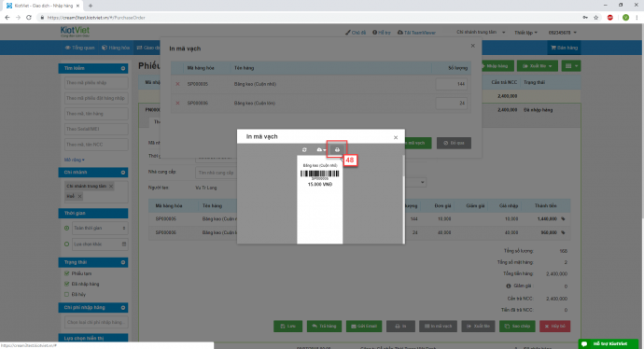The image size is (644, 349).
Task: Click Theo mã, tên hàng search field
Action: [x=96, y=114]
